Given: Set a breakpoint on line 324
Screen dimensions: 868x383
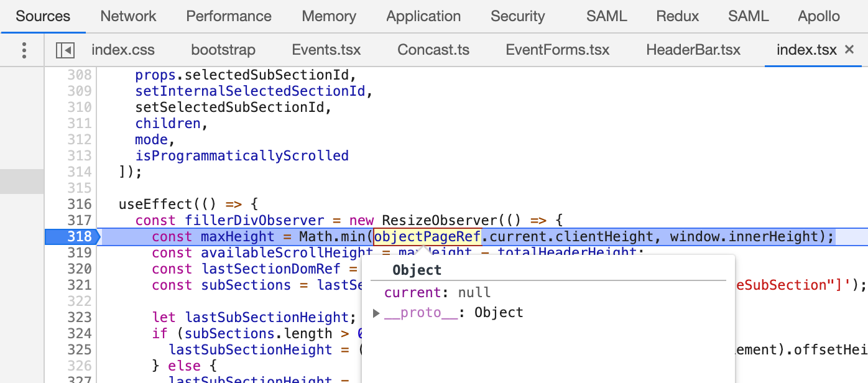Looking at the screenshot, I should pyautogui.click(x=80, y=333).
